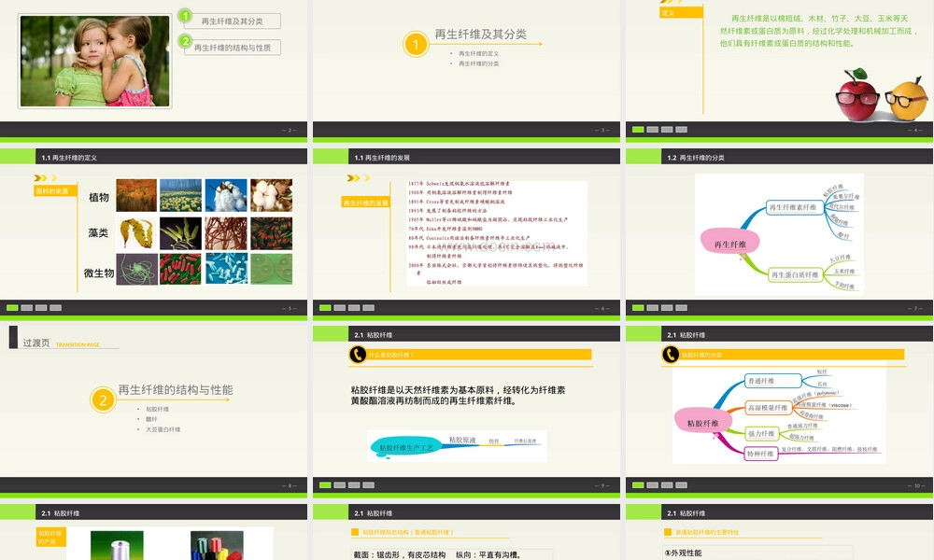Screen dimensions: 934x560
Task: Click phone icon next to 粘胶纤维的分类
Action: [x=670, y=355]
